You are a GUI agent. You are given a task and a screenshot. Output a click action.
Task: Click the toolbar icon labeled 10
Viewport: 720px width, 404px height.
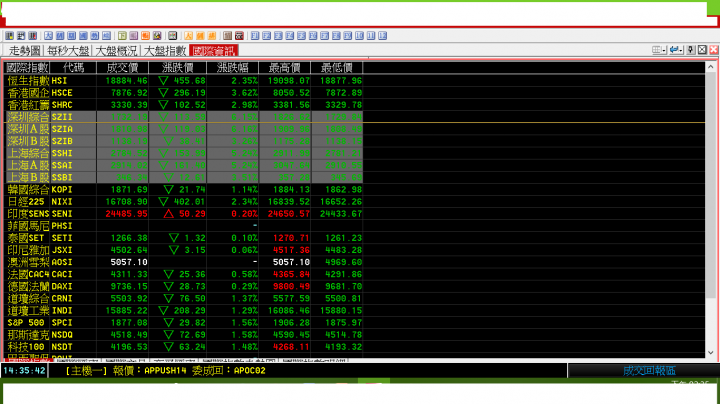(x=360, y=36)
